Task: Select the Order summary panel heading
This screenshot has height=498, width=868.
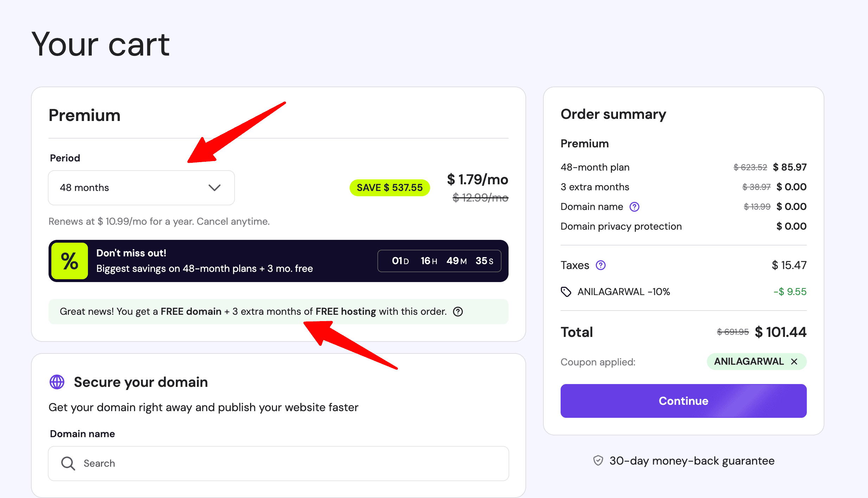Action: tap(613, 114)
